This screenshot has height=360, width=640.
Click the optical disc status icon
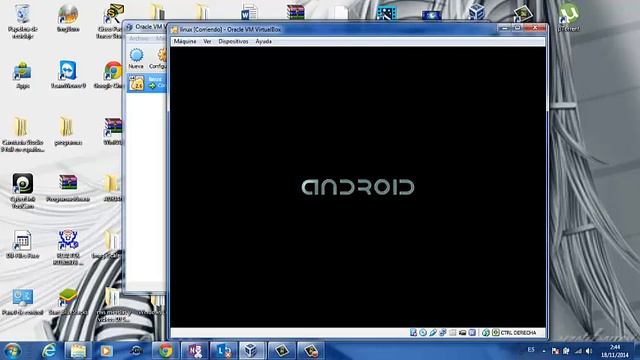(423, 333)
